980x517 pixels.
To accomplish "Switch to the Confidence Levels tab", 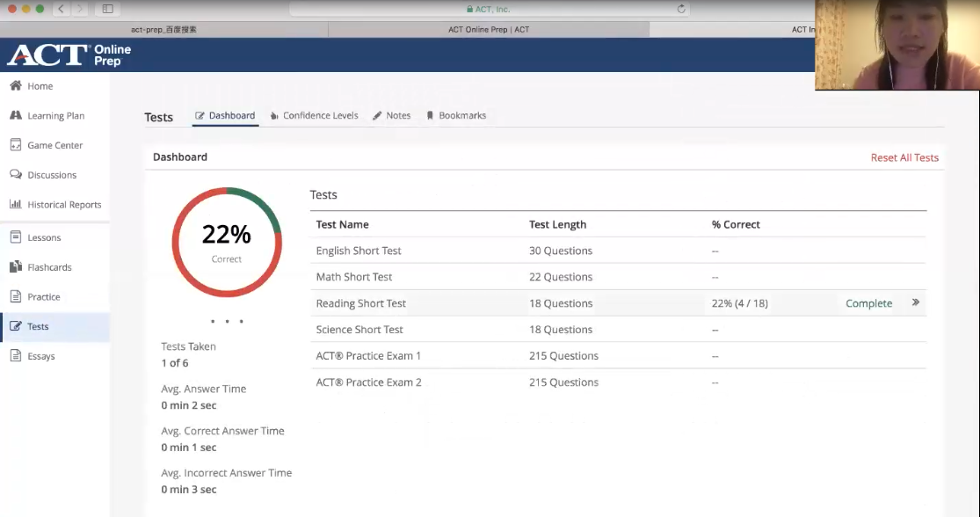I will pyautogui.click(x=314, y=116).
